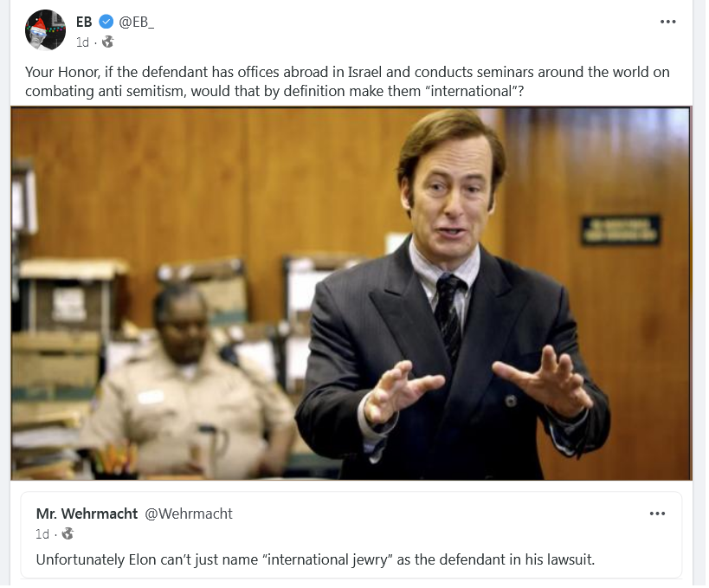The height and width of the screenshot is (588, 709).
Task: Open the quoted post card from Mr. Wehrmacht
Action: pos(351,535)
